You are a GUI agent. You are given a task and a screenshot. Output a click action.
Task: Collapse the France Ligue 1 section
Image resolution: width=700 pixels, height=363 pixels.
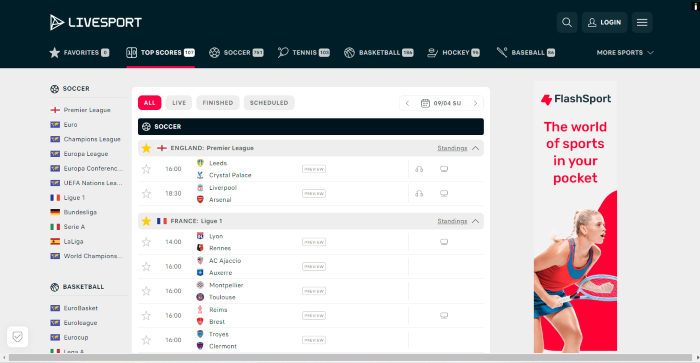(475, 221)
